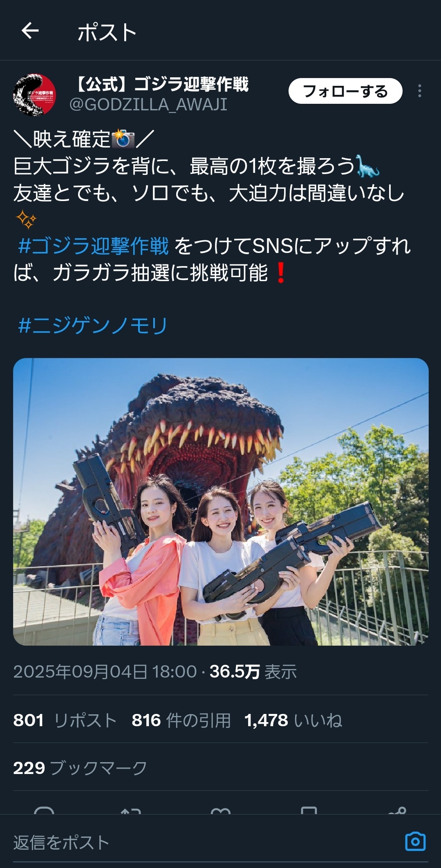This screenshot has height=868, width=441.
Task: Open the @GODZILLA_AWAJI handle
Action: [148, 105]
